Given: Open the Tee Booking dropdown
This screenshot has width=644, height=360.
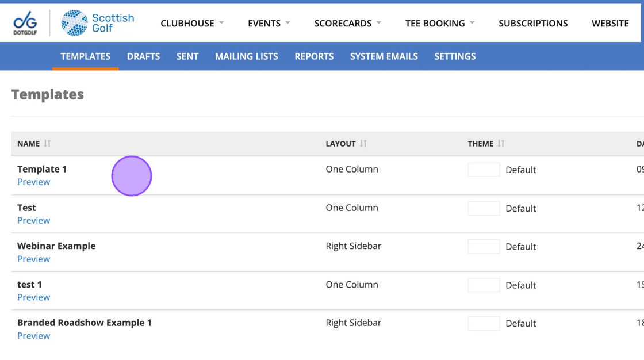Looking at the screenshot, I should pos(439,24).
